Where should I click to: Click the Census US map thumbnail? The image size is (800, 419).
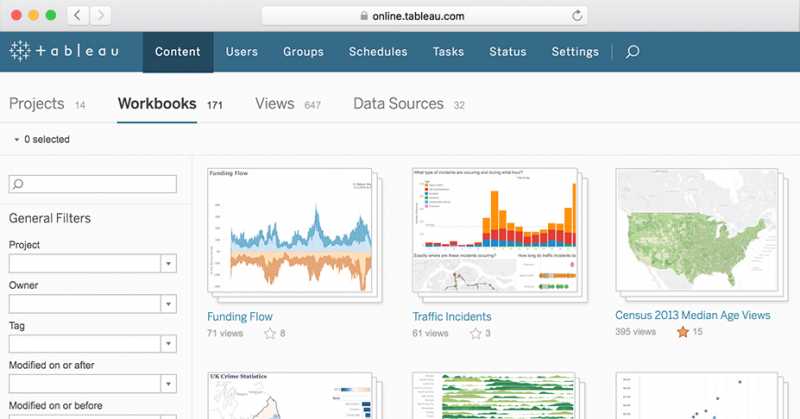pos(697,230)
